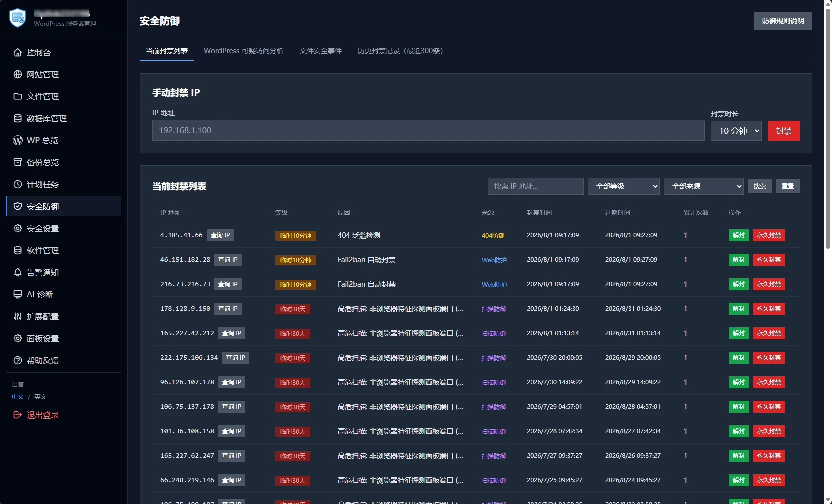Click 解封 for IP 4.185.41.66
This screenshot has height=504, width=832.
(739, 235)
